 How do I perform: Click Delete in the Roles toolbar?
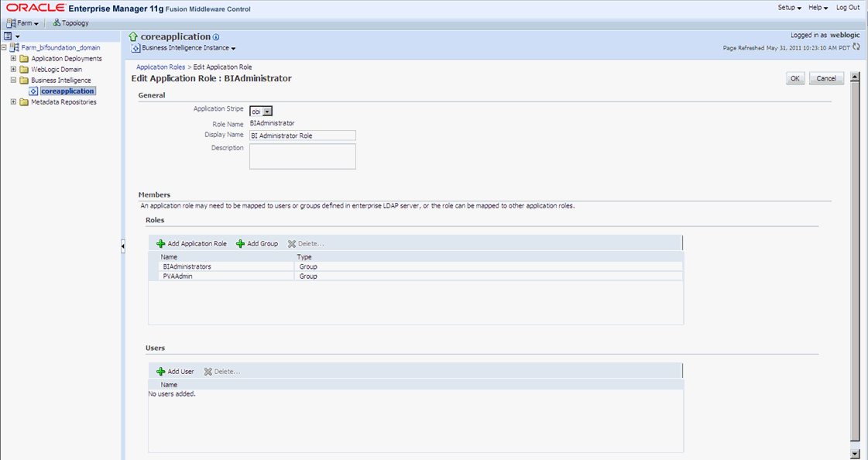tap(306, 244)
